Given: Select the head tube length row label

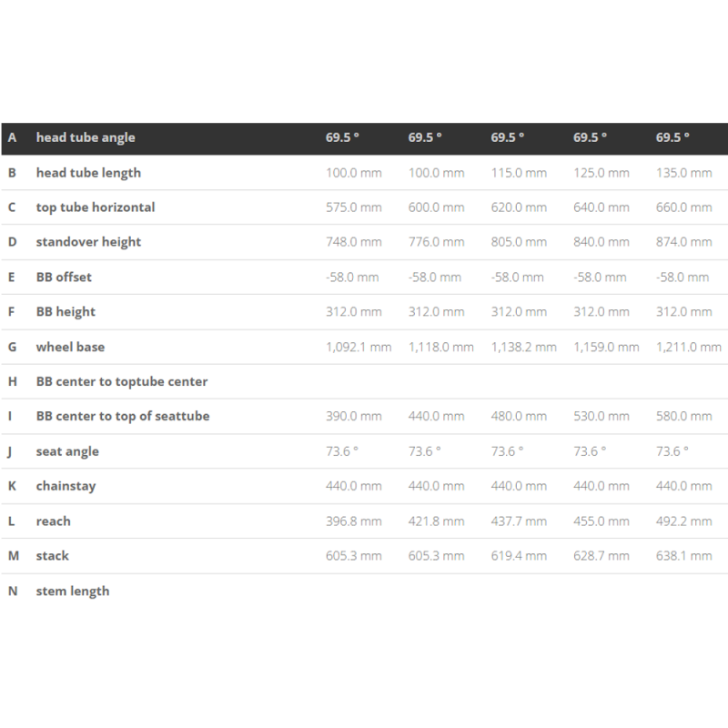Looking at the screenshot, I should pyautogui.click(x=88, y=172).
